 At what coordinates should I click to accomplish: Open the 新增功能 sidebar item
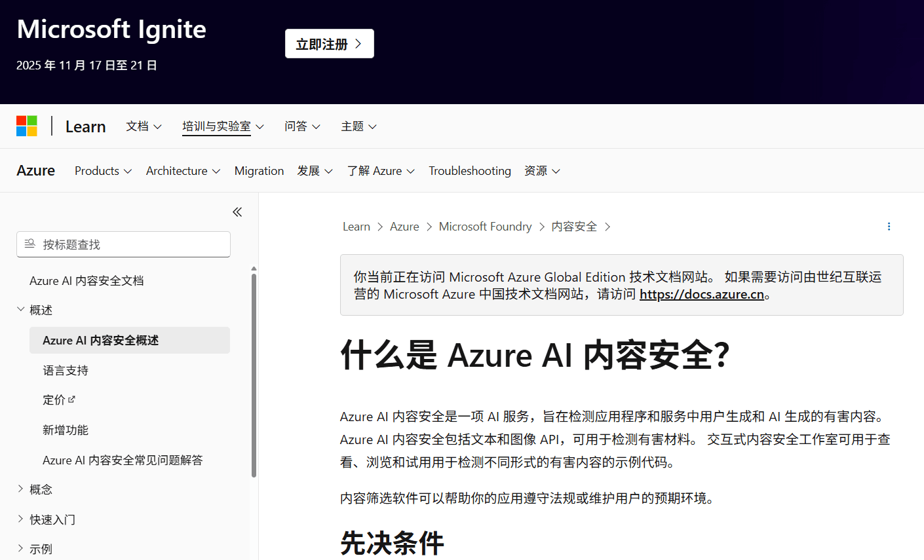(66, 430)
